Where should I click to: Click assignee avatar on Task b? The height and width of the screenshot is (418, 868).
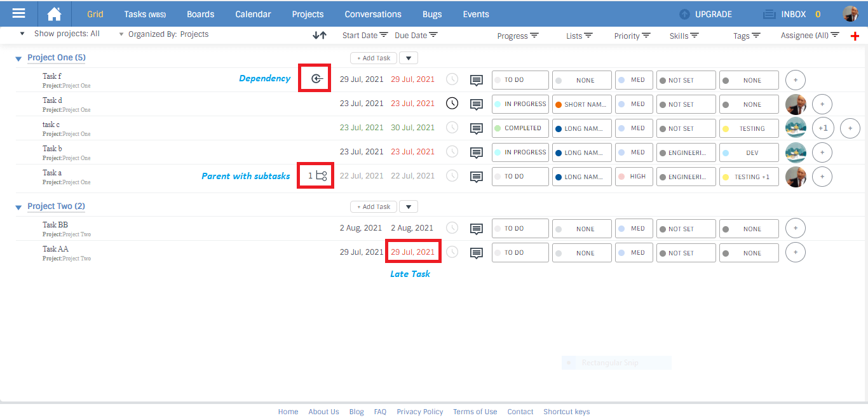click(796, 152)
